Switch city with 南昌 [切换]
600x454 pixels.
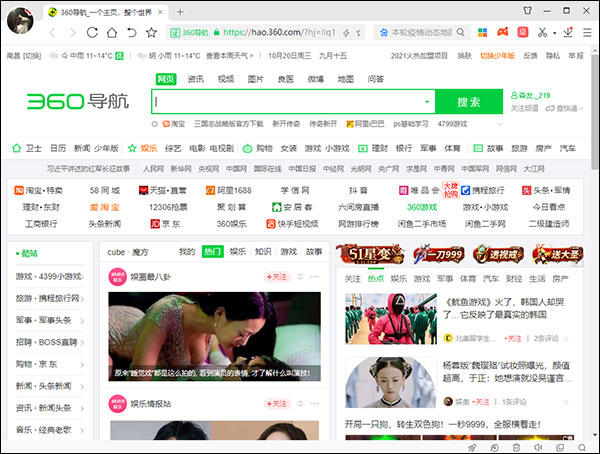[x=24, y=56]
